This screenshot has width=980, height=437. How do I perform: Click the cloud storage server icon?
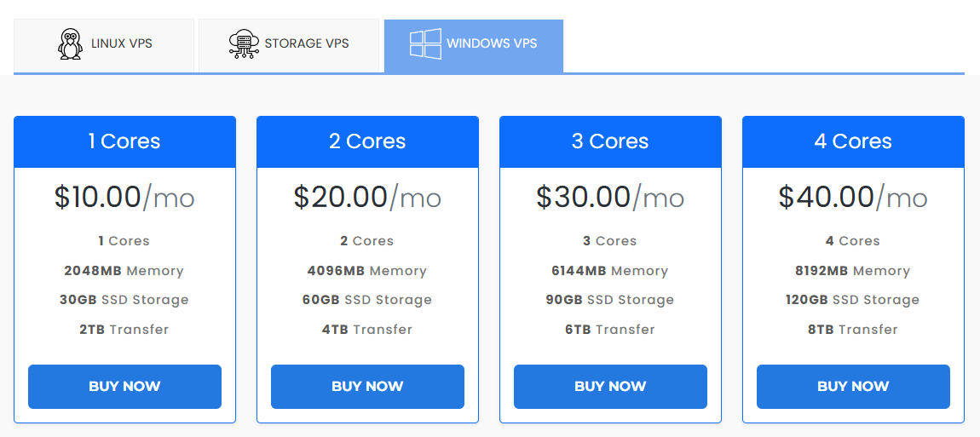click(x=243, y=43)
